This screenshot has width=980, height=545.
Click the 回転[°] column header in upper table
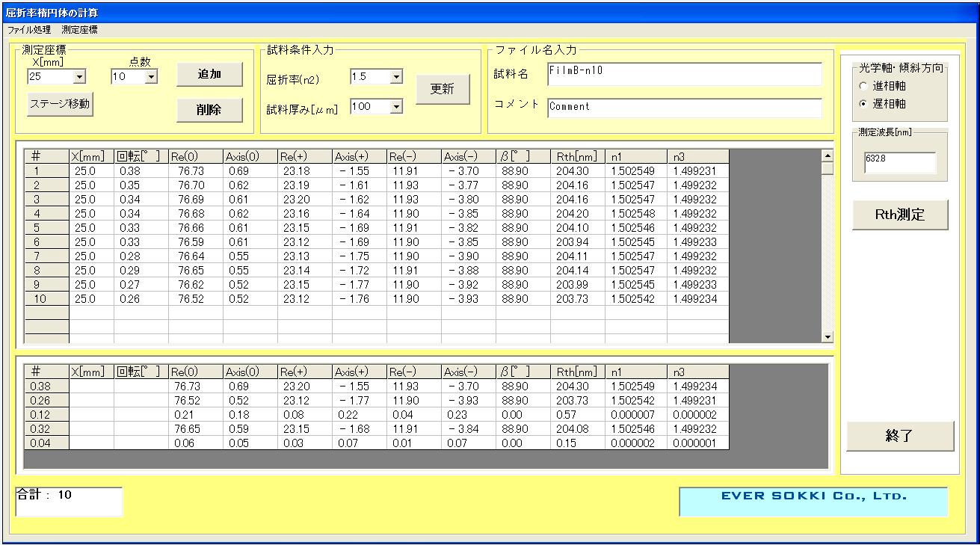[141, 157]
